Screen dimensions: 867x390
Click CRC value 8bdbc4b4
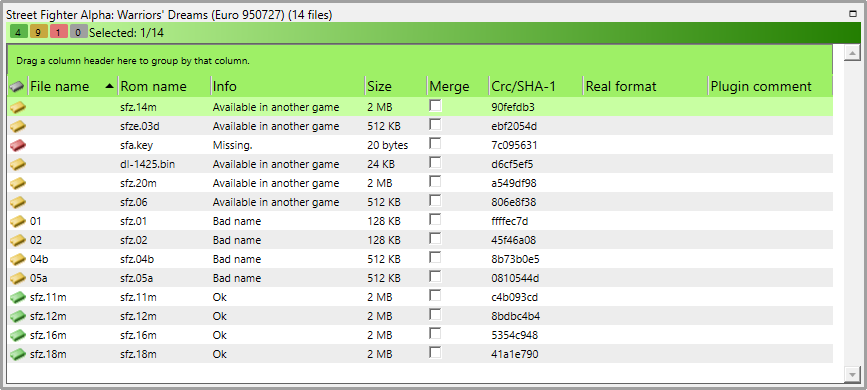[515, 316]
